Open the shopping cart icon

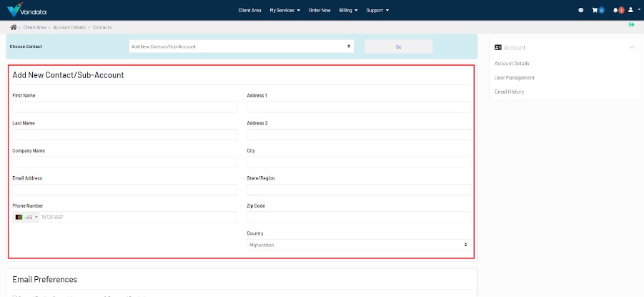(594, 10)
